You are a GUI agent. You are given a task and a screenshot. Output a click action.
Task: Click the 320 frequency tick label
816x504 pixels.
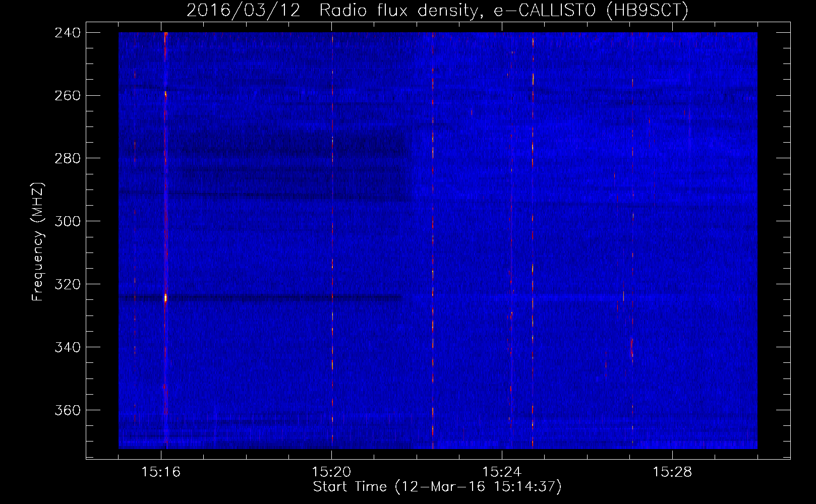(67, 284)
